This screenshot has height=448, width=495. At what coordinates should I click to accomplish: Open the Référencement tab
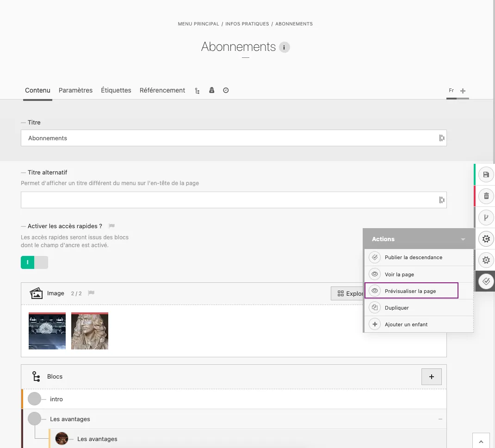162,90
